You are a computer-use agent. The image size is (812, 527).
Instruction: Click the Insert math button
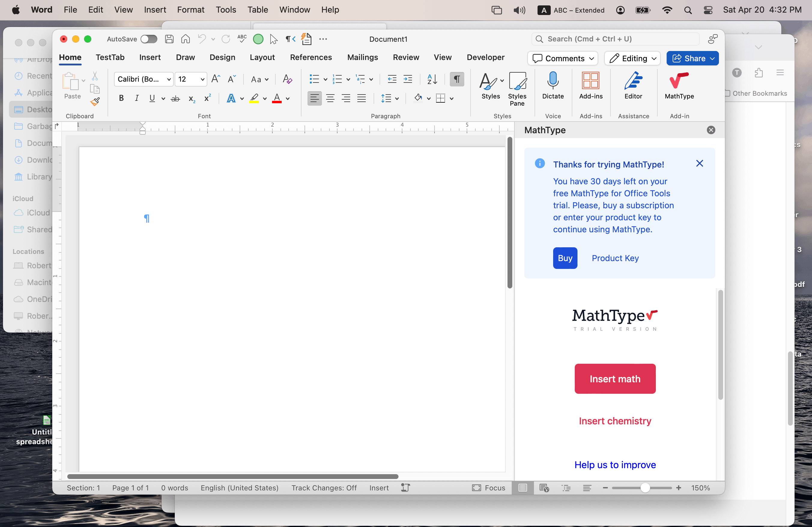(615, 379)
